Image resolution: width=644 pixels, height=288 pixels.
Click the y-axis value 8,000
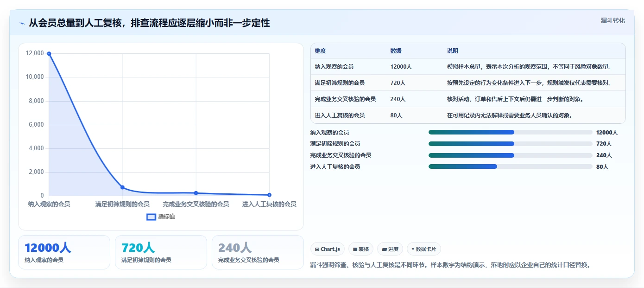point(36,101)
